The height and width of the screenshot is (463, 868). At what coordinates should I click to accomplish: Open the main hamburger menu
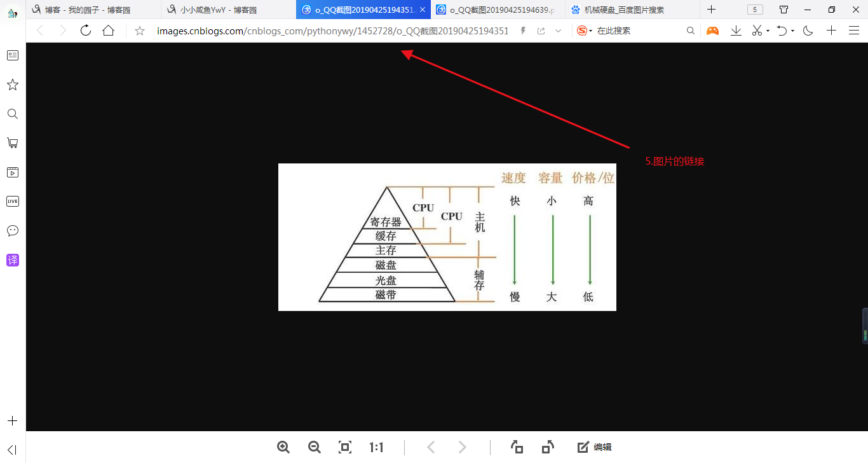click(853, 31)
